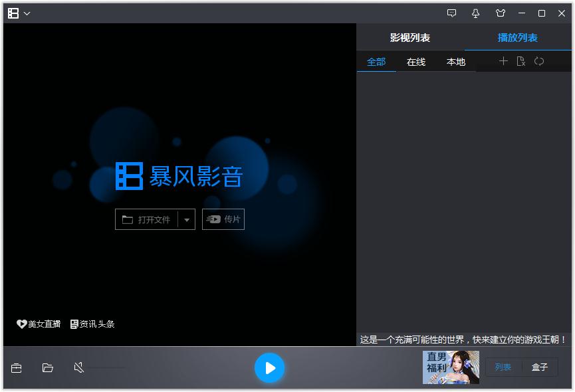This screenshot has height=392, width=575.
Task: Click the add-to-playlist plus icon
Action: 503,61
